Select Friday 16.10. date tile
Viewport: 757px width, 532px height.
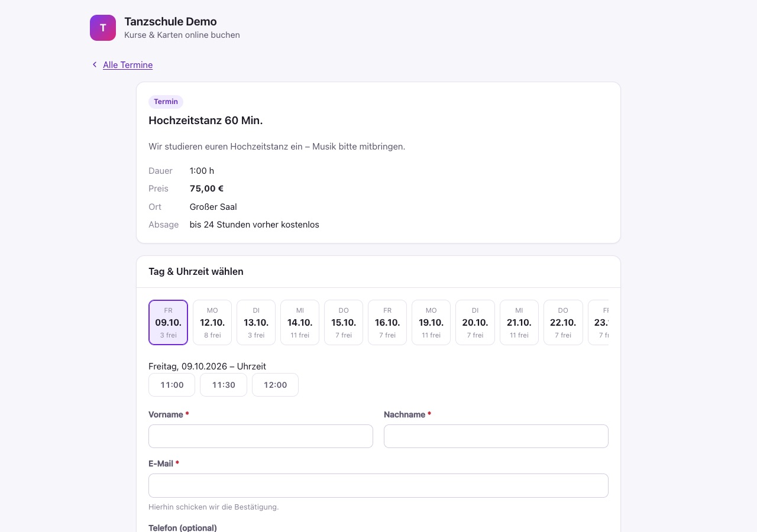[x=387, y=322]
